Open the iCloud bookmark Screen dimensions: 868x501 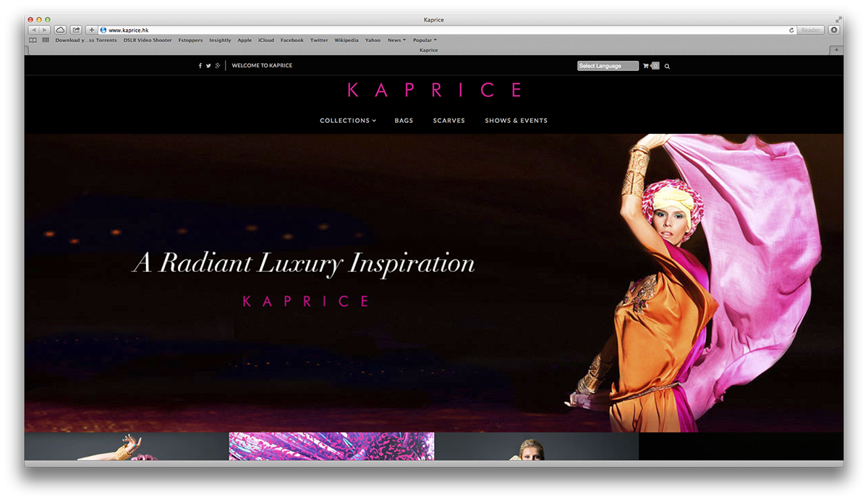click(x=266, y=40)
